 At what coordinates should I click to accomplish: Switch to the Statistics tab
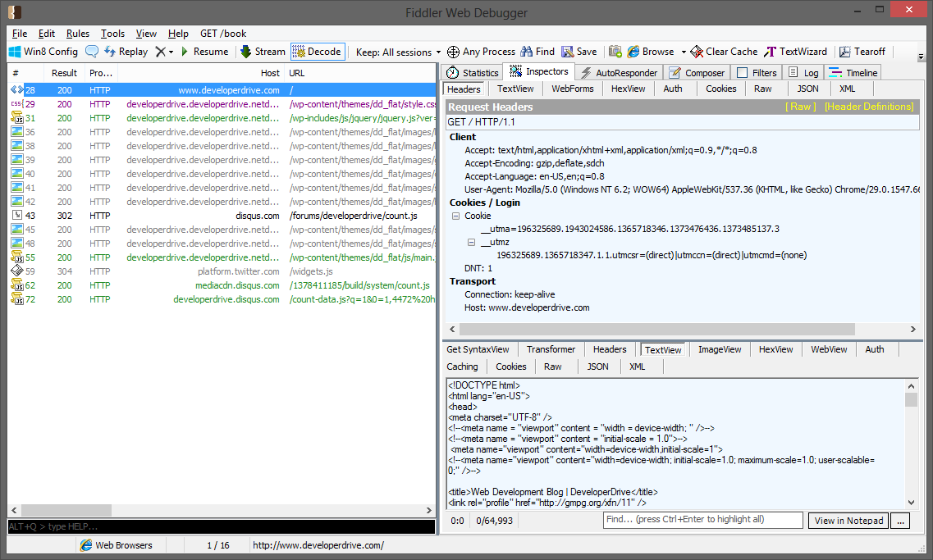tap(473, 72)
